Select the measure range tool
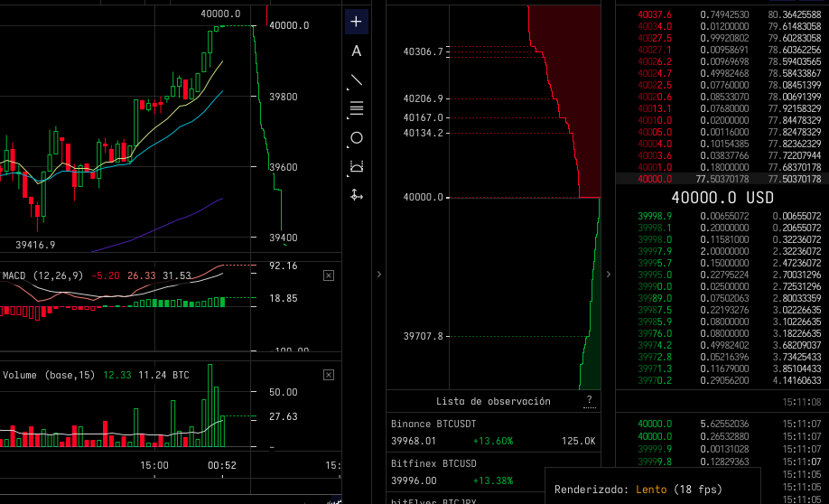Viewport: 829px width, 504px height. point(357,166)
